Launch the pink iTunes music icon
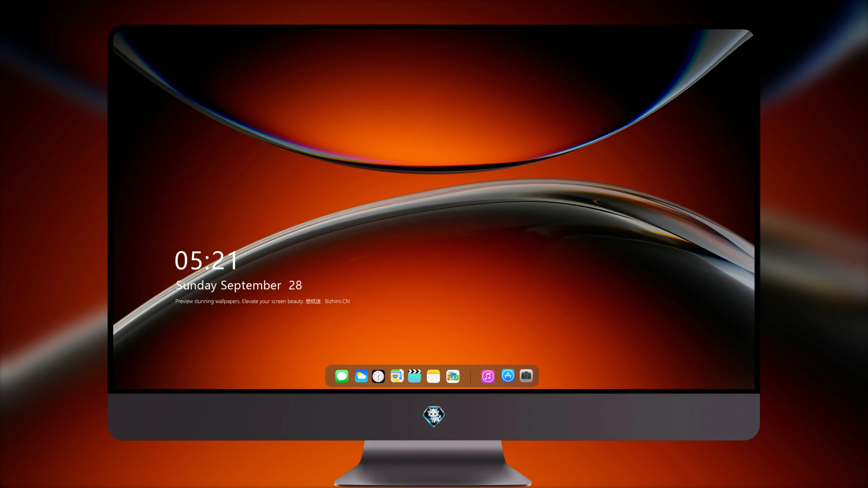Screen dimensions: 868x488 488,376
